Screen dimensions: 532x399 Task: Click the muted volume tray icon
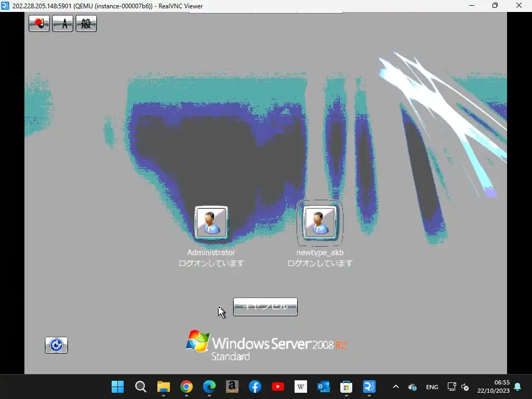(x=465, y=387)
